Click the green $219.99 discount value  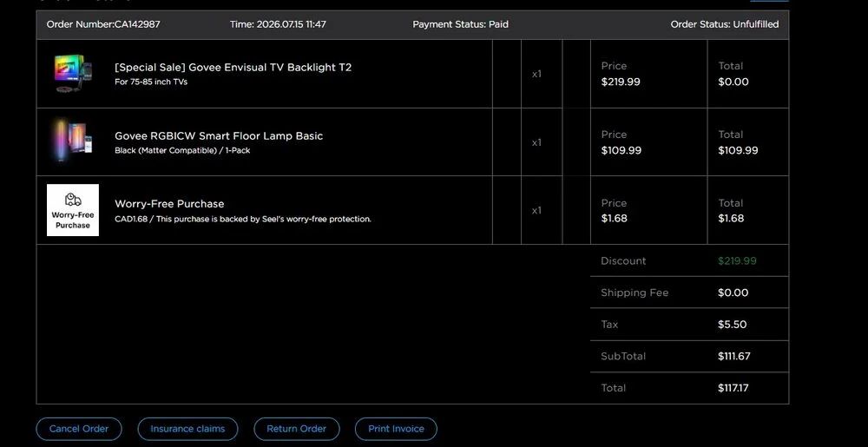[737, 261]
